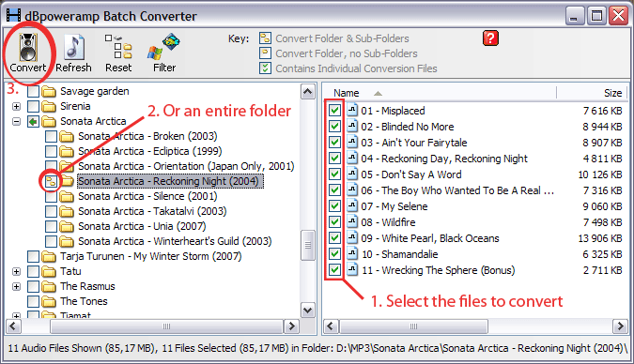Click the 13 906 KB size cell
Image resolution: width=634 pixels, height=364 pixels.
coord(600,238)
